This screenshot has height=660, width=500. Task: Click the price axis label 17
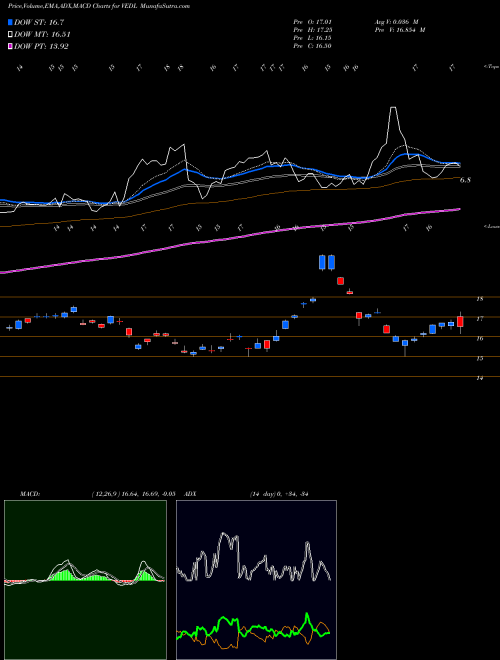pos(479,319)
